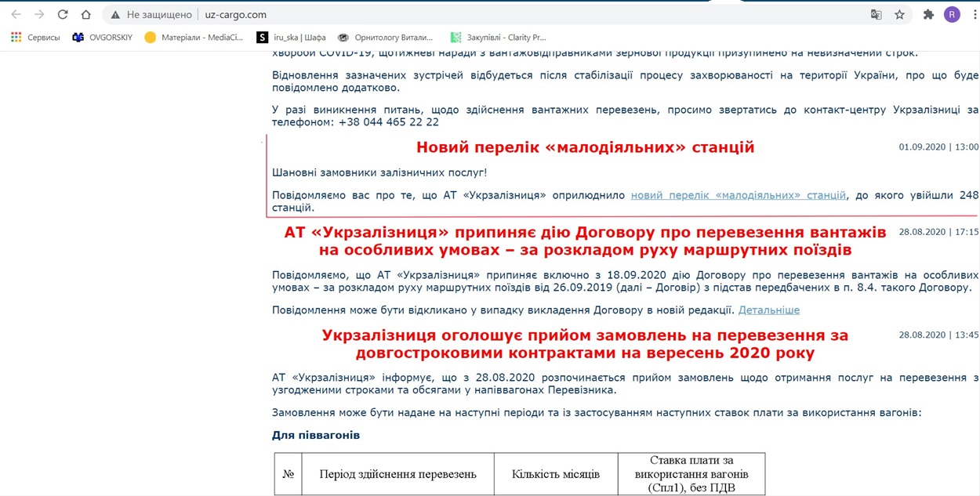Click the phone number +38 044 465 22 22
This screenshot has height=496, width=980.
point(389,122)
